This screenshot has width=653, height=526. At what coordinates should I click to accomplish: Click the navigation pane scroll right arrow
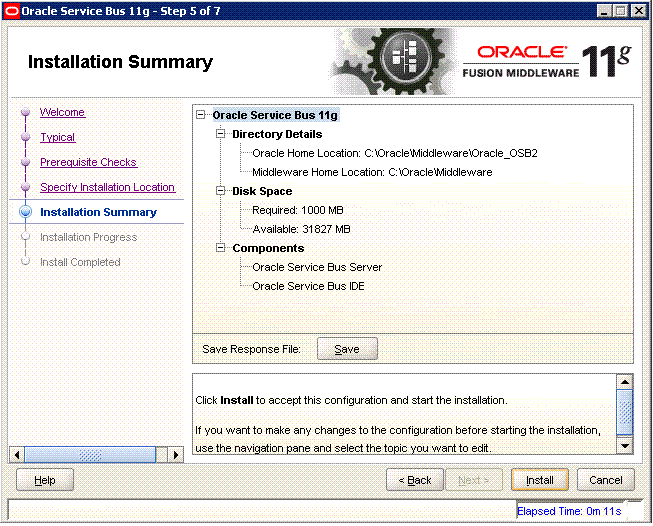pos(175,454)
